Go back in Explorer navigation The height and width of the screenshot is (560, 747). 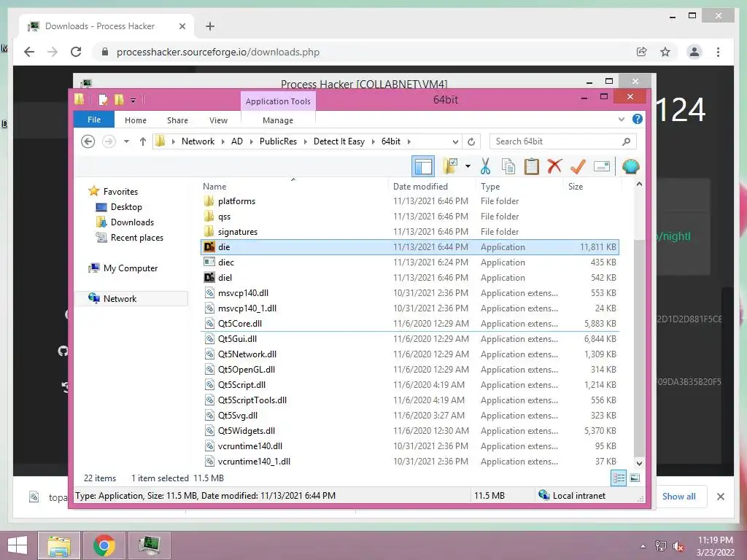click(x=88, y=141)
